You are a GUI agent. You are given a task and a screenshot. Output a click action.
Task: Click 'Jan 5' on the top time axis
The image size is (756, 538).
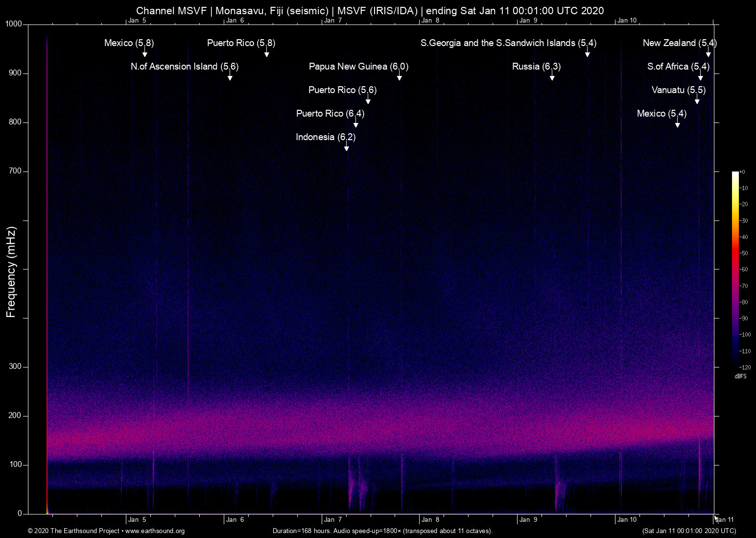point(137,21)
